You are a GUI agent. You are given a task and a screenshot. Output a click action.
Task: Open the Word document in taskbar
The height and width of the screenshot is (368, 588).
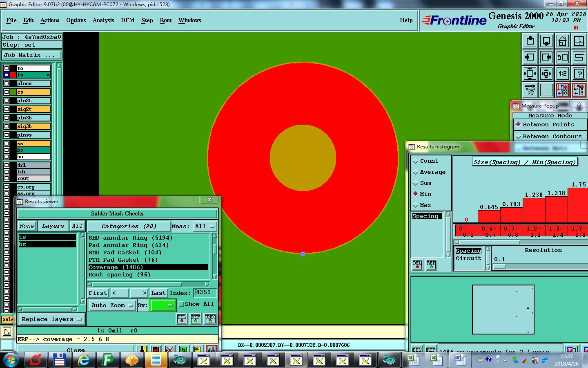pyautogui.click(x=460, y=360)
